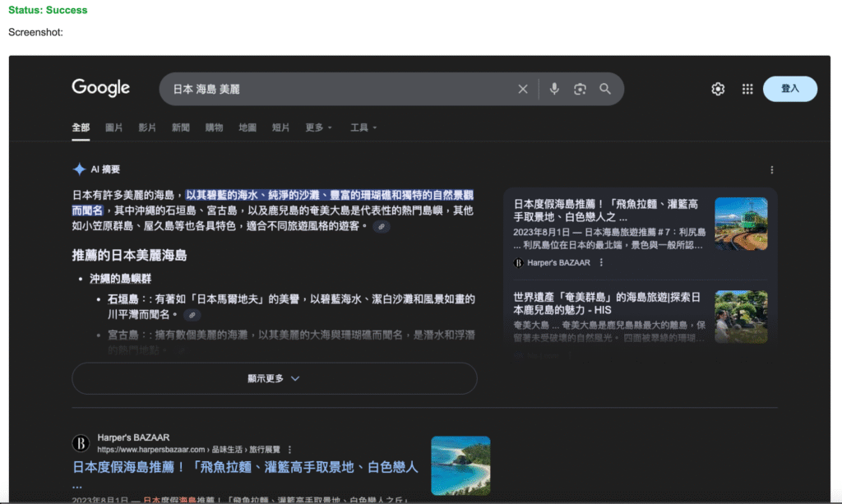
Task: Click the Google logo
Action: tap(100, 88)
